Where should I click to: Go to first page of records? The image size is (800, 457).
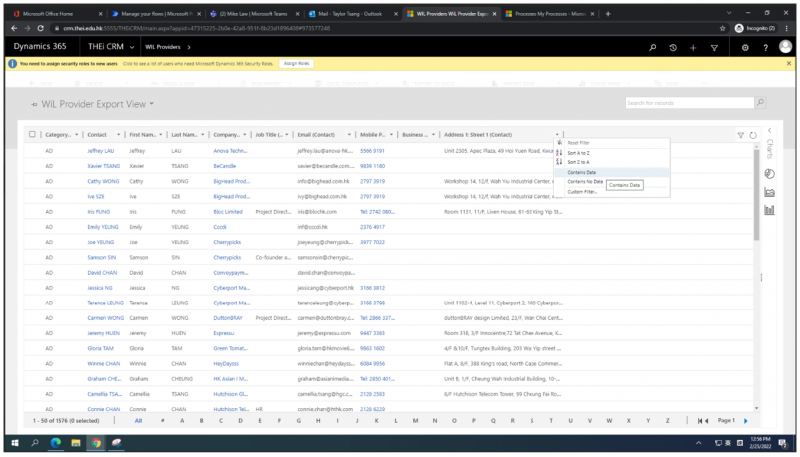click(x=699, y=421)
